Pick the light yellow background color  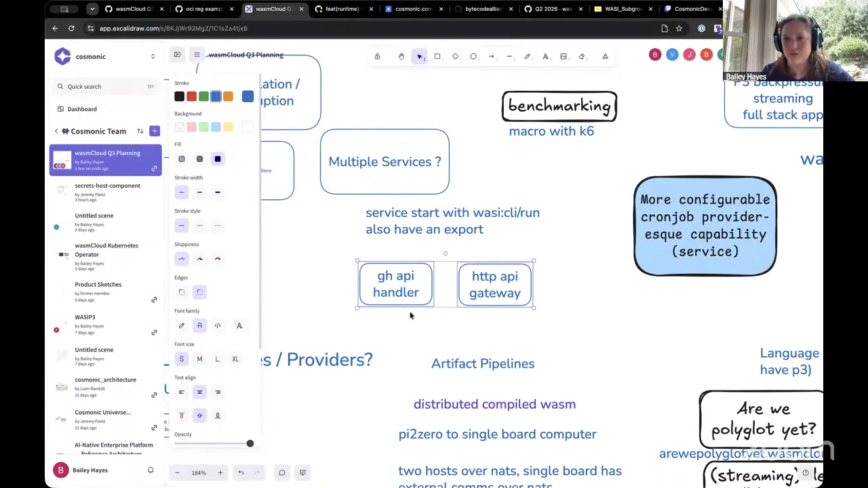tap(228, 127)
